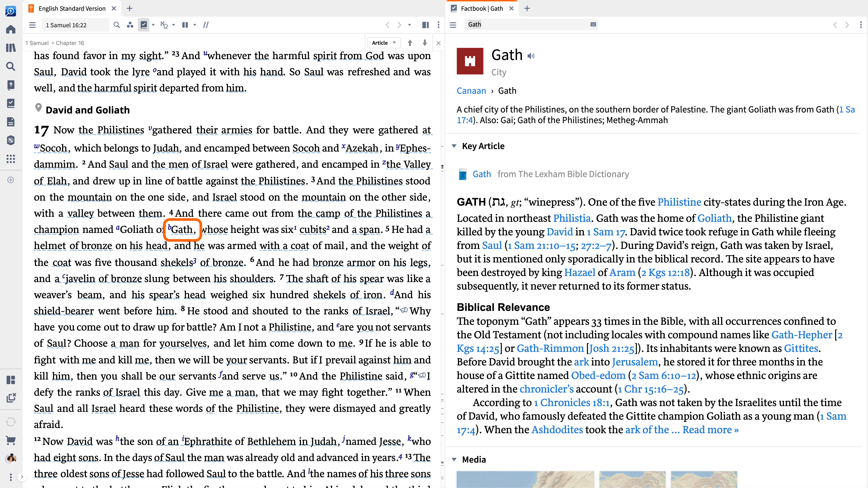Screen dimensions: 868x488
Task: Add a new tab beside English Standard Version
Action: pyautogui.click(x=130, y=8)
